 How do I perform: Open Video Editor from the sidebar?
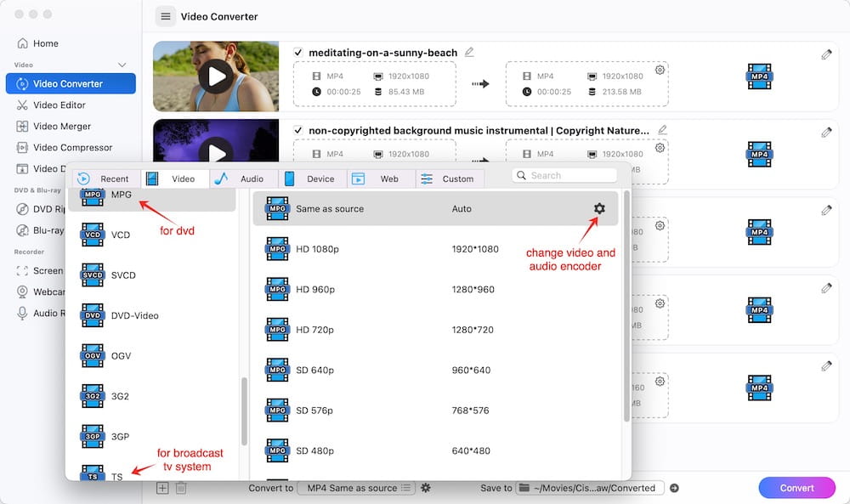pos(52,105)
